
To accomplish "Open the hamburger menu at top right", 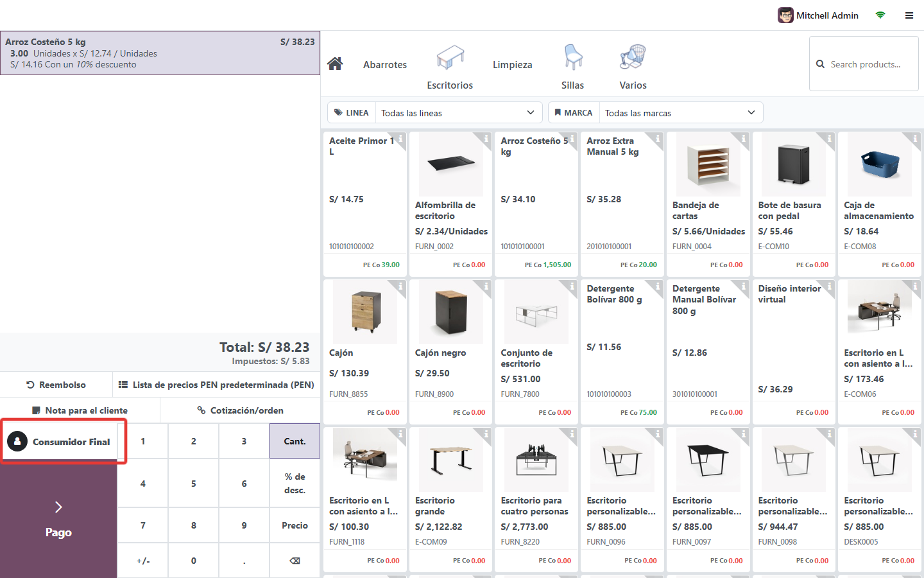I will click(x=909, y=15).
